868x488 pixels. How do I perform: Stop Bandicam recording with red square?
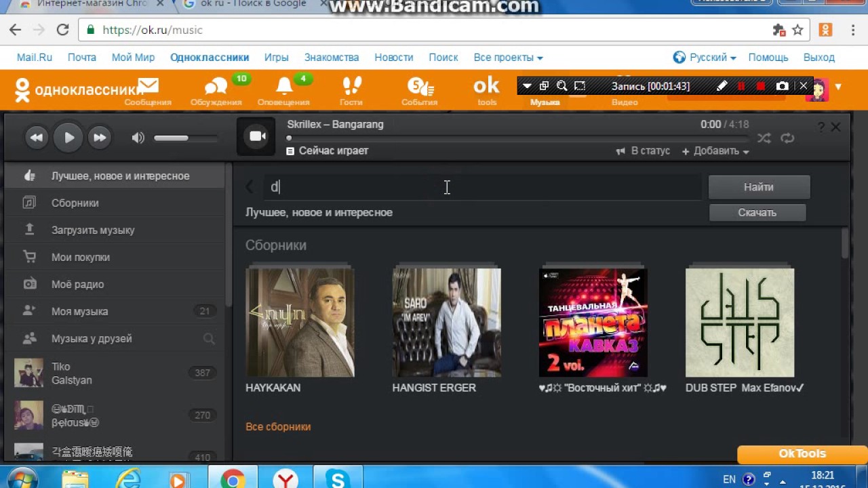pos(761,86)
